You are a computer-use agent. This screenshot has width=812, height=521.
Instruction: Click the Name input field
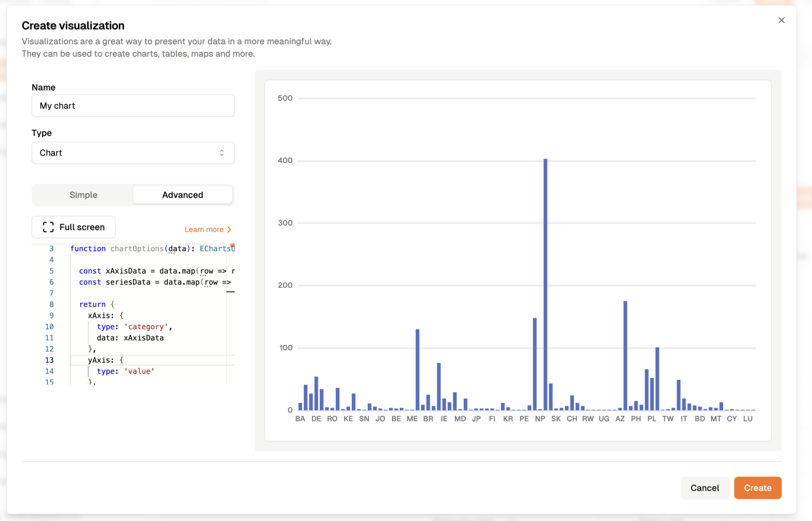coord(133,106)
